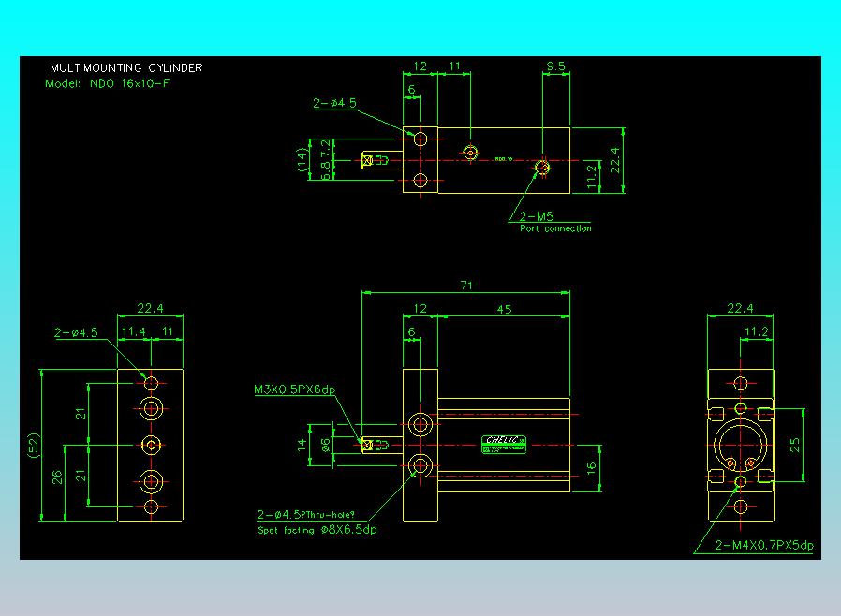The width and height of the screenshot is (841, 616).
Task: Click the 26 dimension in left view
Action: [56, 477]
